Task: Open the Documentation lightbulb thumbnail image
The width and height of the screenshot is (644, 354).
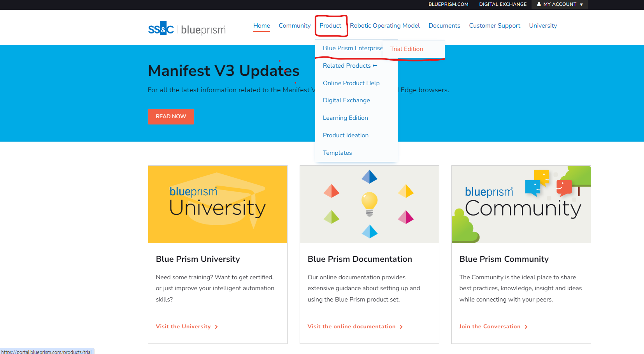Action: click(369, 204)
